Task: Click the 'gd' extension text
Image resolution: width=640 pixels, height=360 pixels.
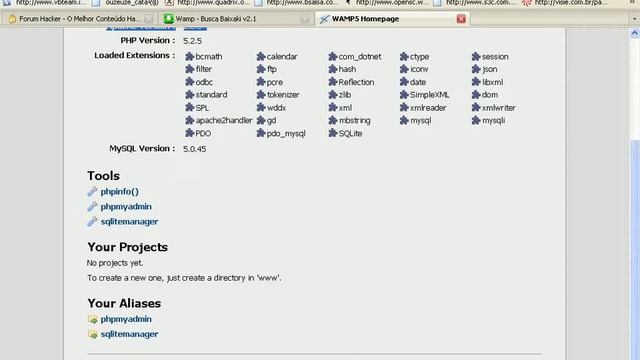Action: pos(271,120)
